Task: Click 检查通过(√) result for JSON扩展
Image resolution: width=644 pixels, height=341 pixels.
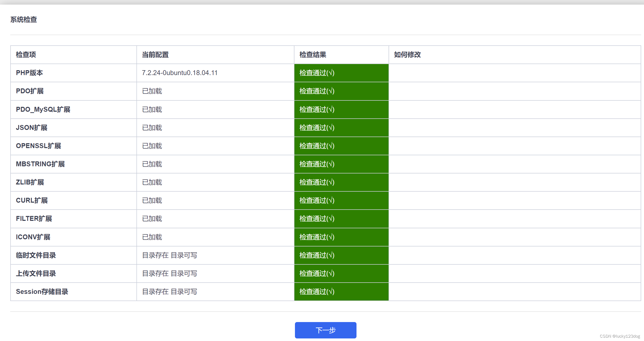Action: (341, 128)
